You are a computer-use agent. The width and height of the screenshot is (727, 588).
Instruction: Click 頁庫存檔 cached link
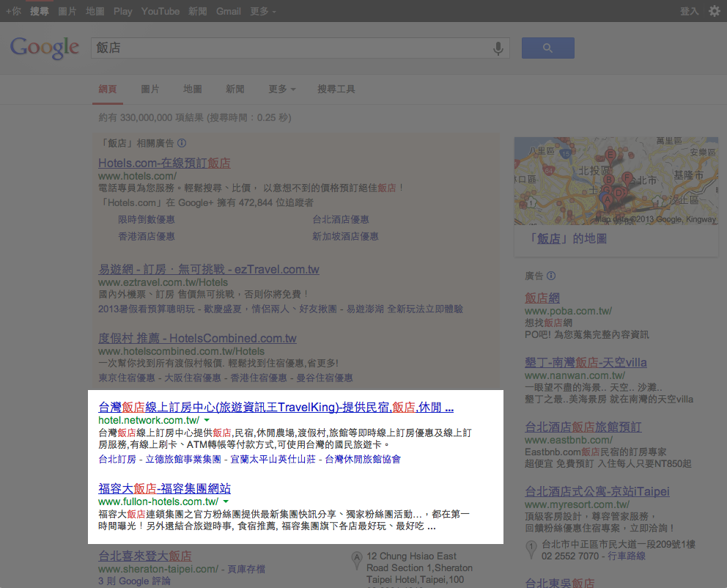click(246, 569)
